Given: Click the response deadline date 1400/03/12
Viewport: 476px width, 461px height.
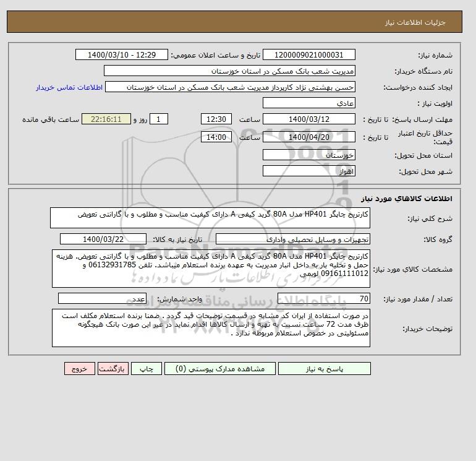Looking at the screenshot, I should point(308,119).
